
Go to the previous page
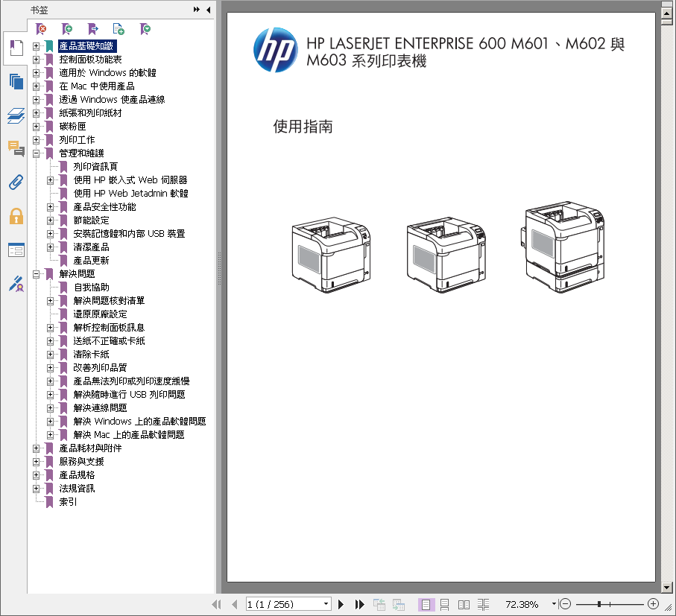(x=235, y=604)
